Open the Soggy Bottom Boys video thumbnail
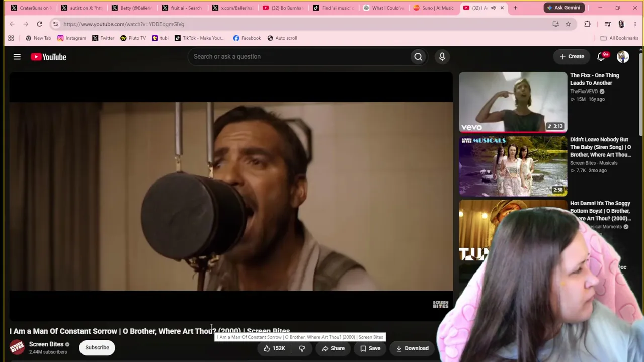The width and height of the screenshot is (644, 362). pyautogui.click(x=513, y=230)
